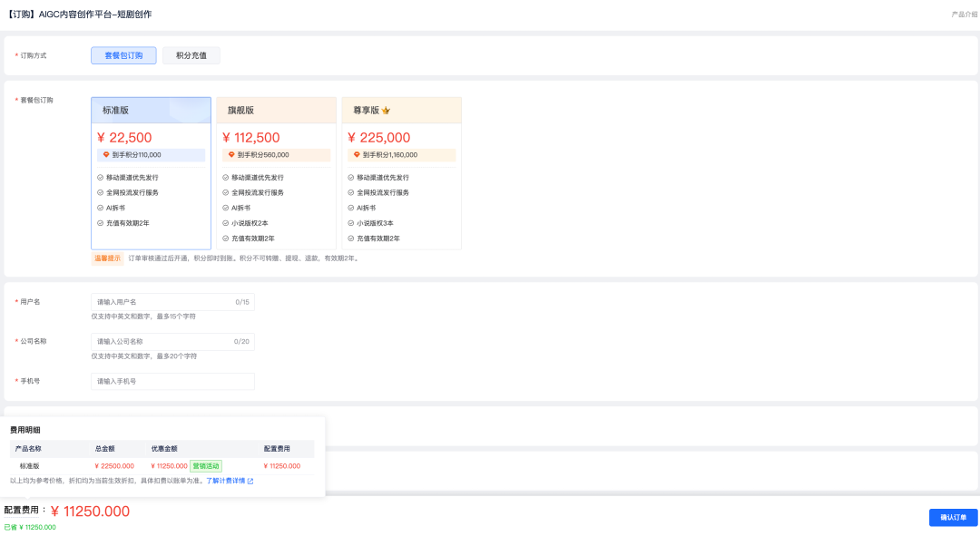Click the gem icon beside 到手积分1,160,000
The width and height of the screenshot is (980, 536).
pyautogui.click(x=357, y=155)
